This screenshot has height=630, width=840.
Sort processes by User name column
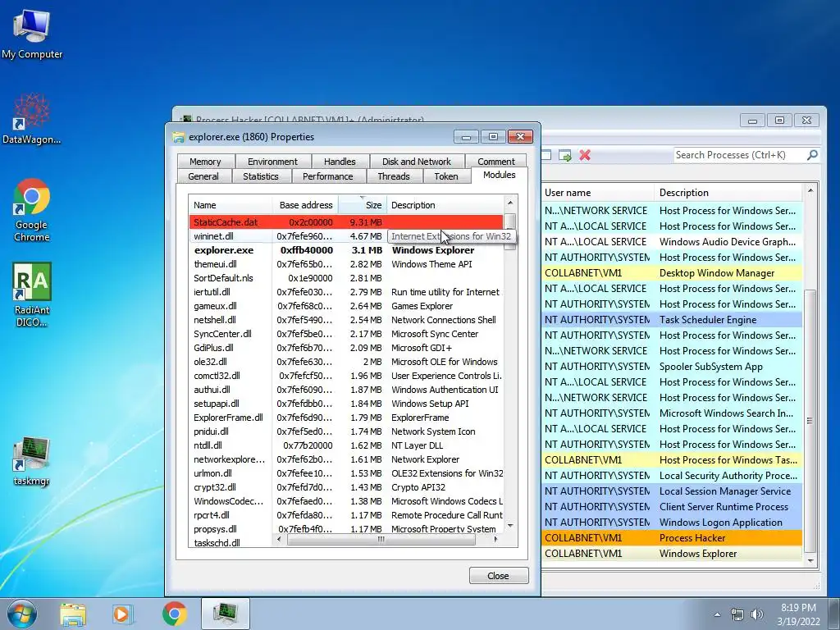597,192
